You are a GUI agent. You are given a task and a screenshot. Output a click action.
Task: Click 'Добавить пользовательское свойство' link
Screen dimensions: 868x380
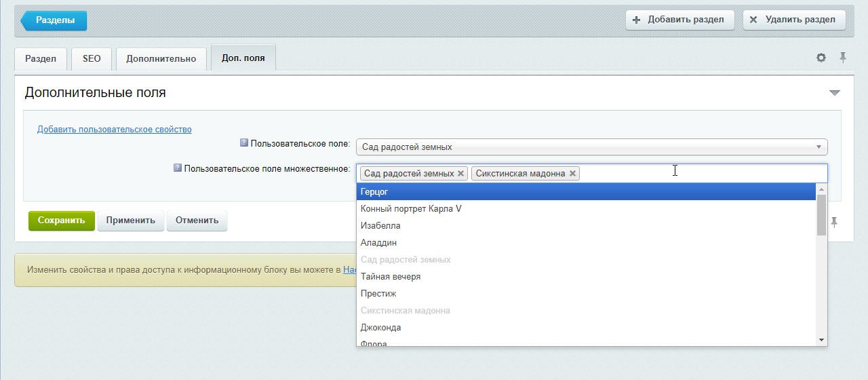coord(115,129)
